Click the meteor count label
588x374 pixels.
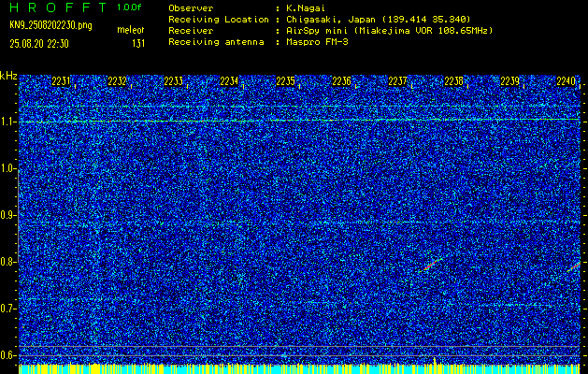pos(131,30)
